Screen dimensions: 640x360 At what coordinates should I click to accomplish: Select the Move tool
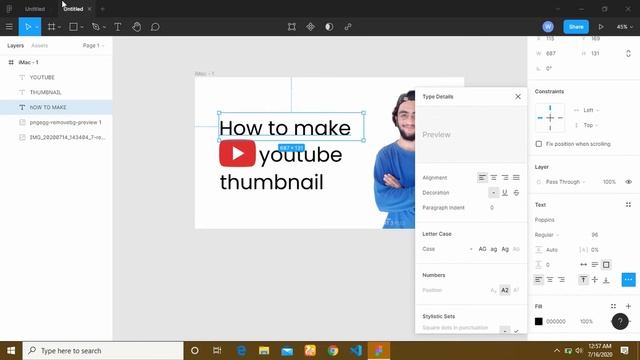[x=28, y=27]
